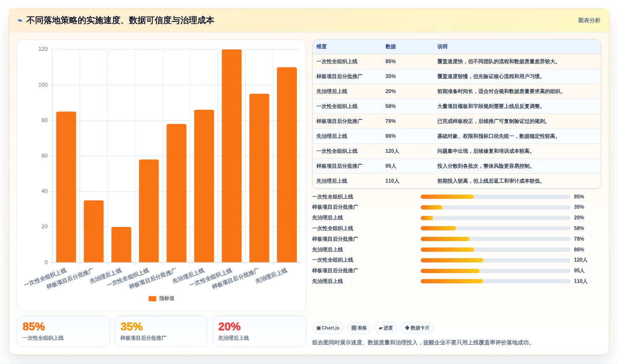Click the progress bar labeled 85%

[x=495, y=197]
